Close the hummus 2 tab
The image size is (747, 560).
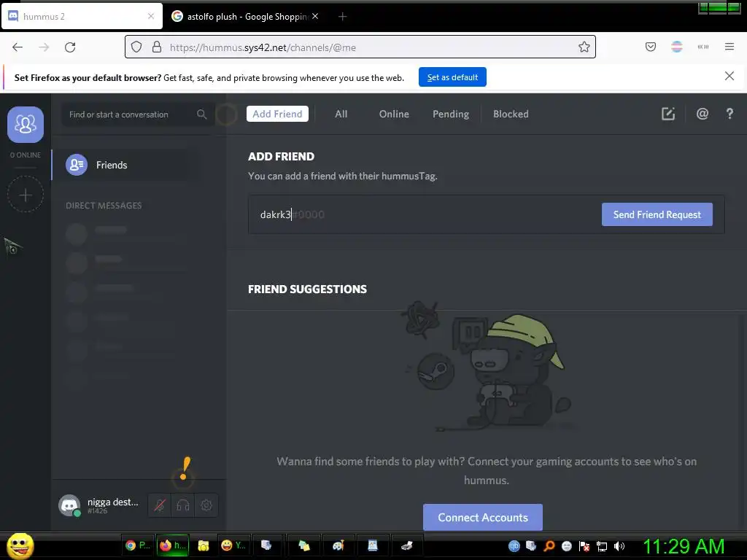tap(151, 16)
